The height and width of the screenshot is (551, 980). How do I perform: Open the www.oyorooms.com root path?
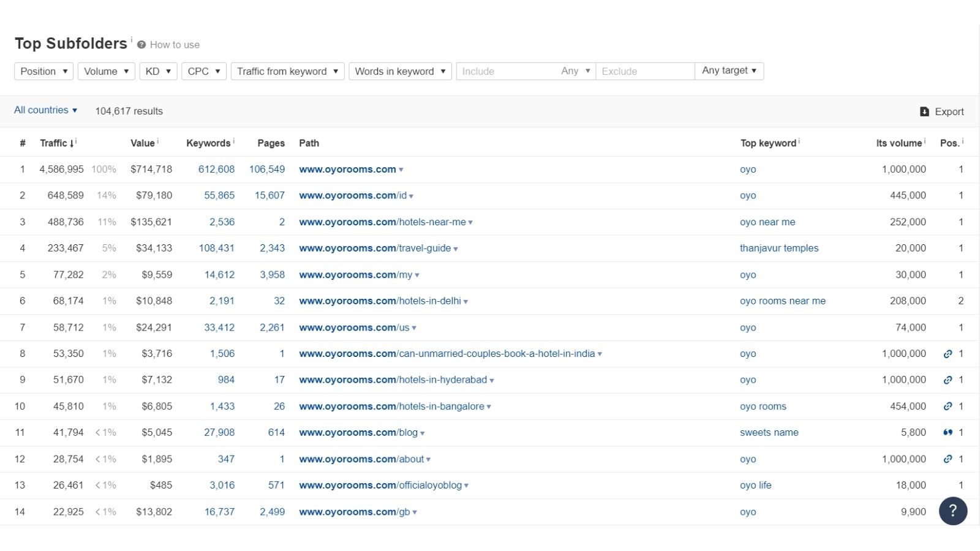click(347, 169)
